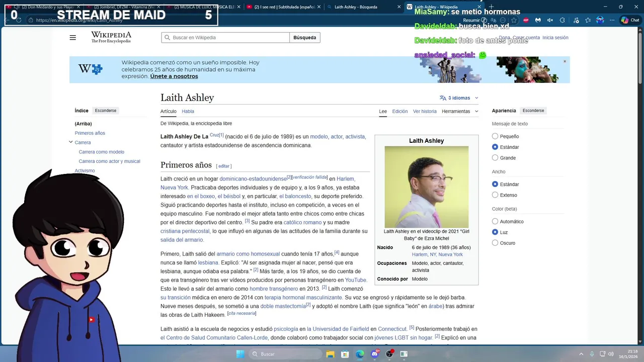Open 'Carrera como modelo' in the Índice
Screen dimensions: 644x362
click(102, 152)
